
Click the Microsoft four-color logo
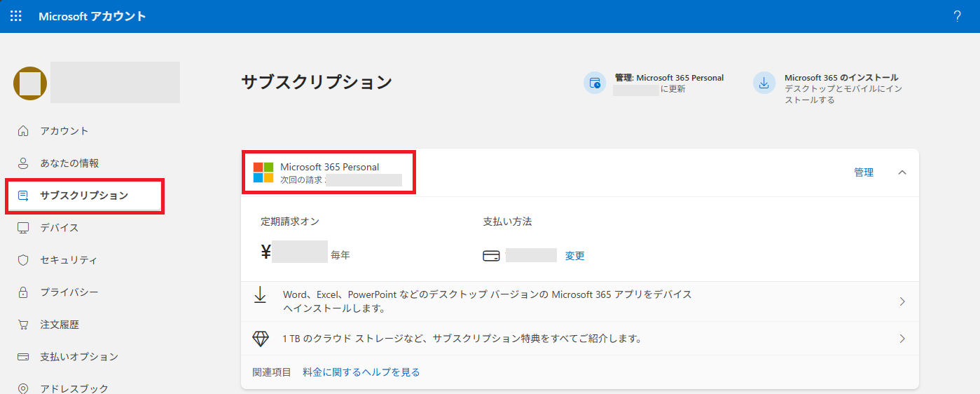tap(263, 172)
